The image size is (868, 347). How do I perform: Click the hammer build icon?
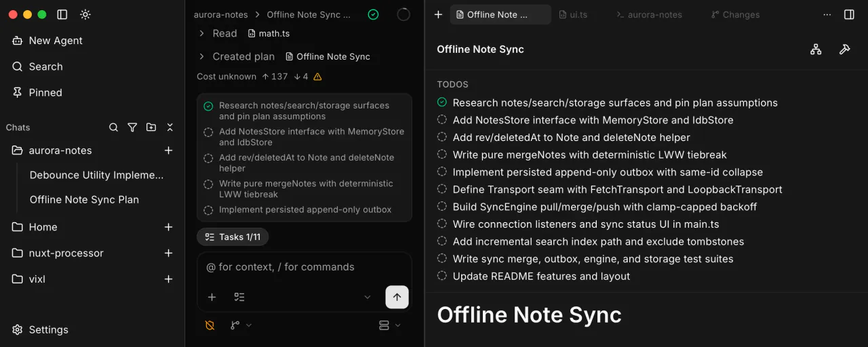tap(845, 49)
